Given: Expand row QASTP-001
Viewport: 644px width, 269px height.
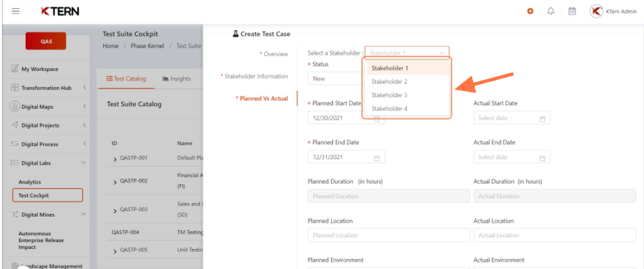Looking at the screenshot, I should [x=115, y=159].
